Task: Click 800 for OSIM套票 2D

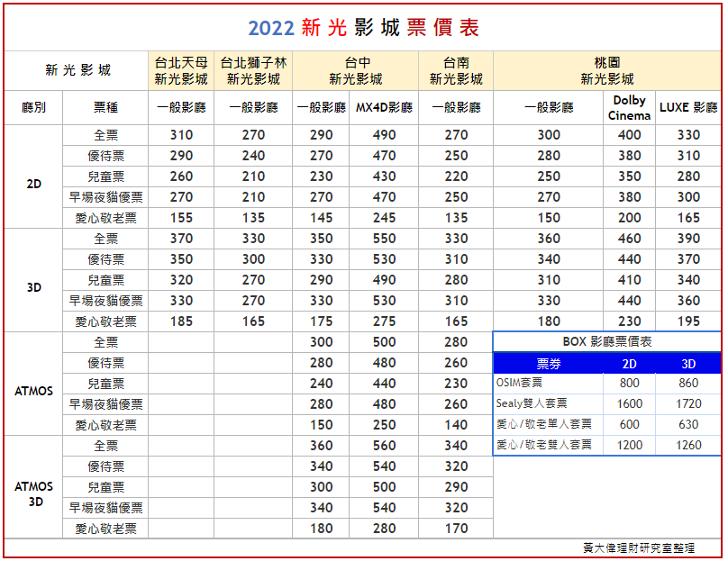Action: tap(629, 383)
